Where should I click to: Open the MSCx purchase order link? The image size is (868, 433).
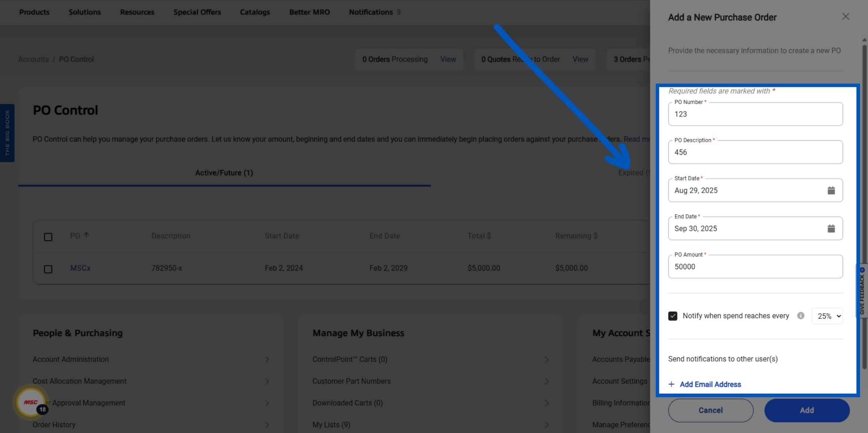click(x=80, y=268)
